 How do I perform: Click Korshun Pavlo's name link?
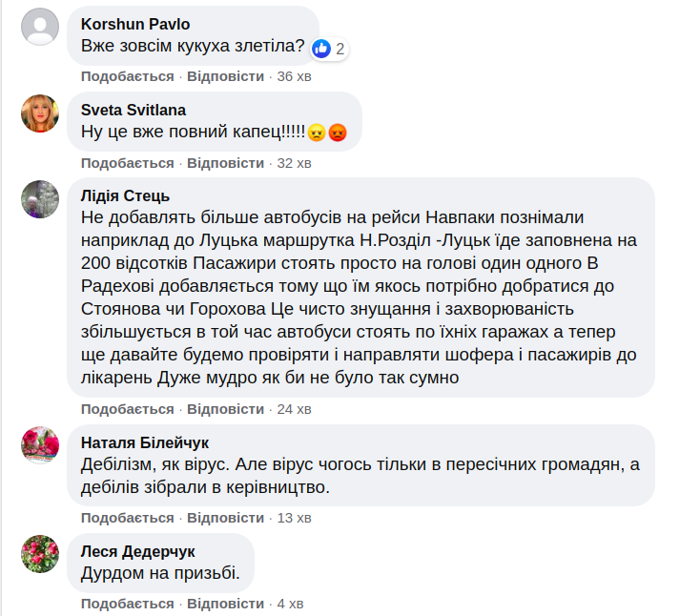(x=135, y=23)
